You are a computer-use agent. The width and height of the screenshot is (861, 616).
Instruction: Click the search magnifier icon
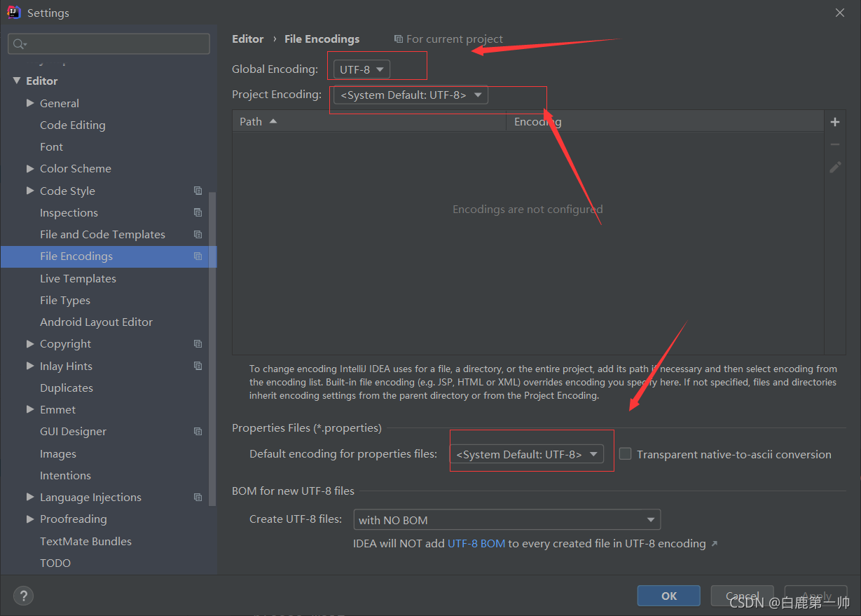click(19, 44)
